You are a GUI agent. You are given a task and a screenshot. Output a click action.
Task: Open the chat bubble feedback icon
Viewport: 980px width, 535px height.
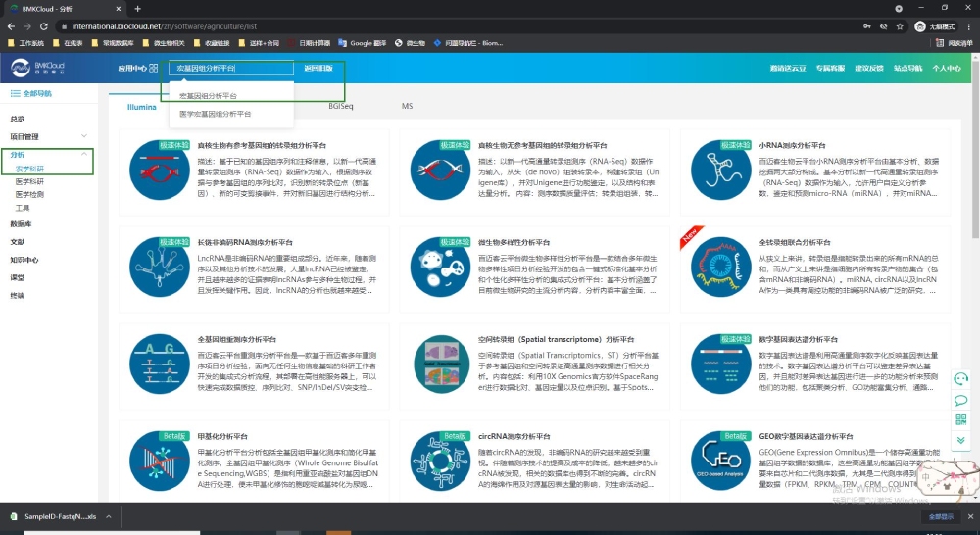coord(961,400)
